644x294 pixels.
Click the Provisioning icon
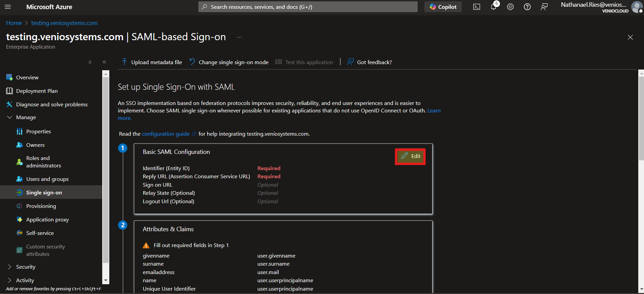tap(20, 206)
